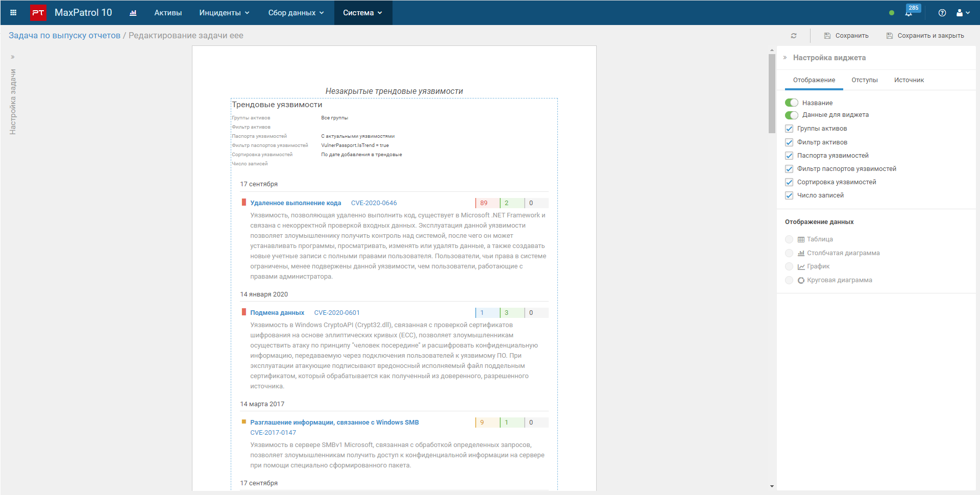Go to Задача по выпуску отчетов breadcrumb
The image size is (980, 495).
tap(64, 36)
